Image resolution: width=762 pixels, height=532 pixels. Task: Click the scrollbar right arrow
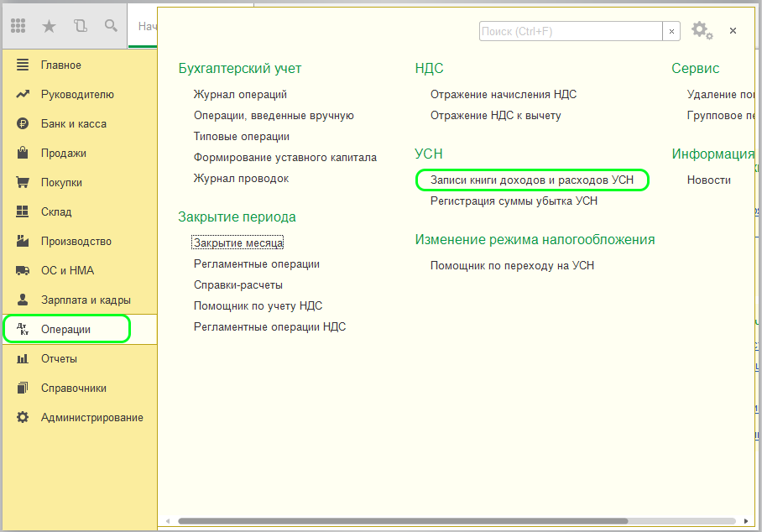745,521
